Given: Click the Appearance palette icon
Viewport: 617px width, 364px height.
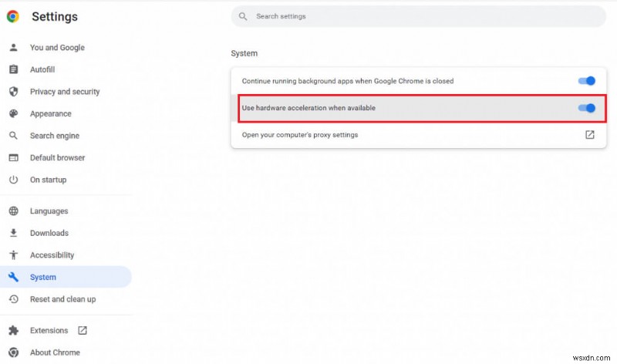Looking at the screenshot, I should 13,113.
